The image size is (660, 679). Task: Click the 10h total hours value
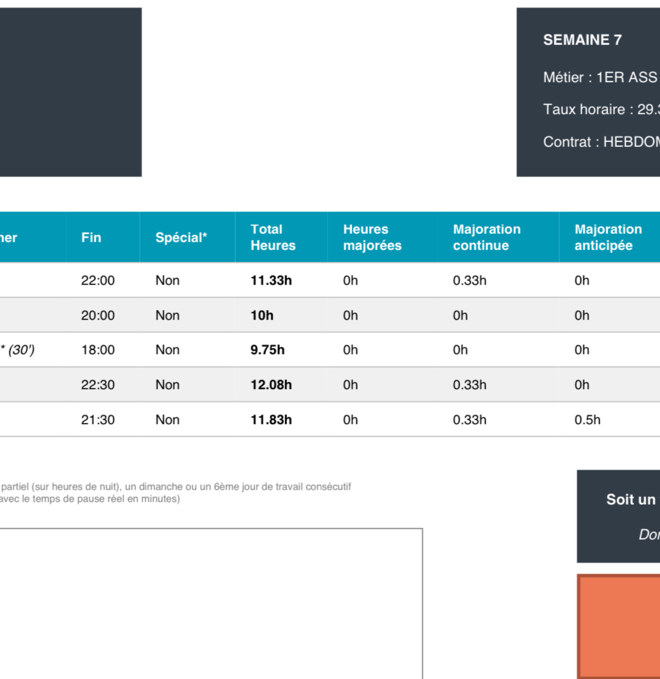click(x=262, y=315)
